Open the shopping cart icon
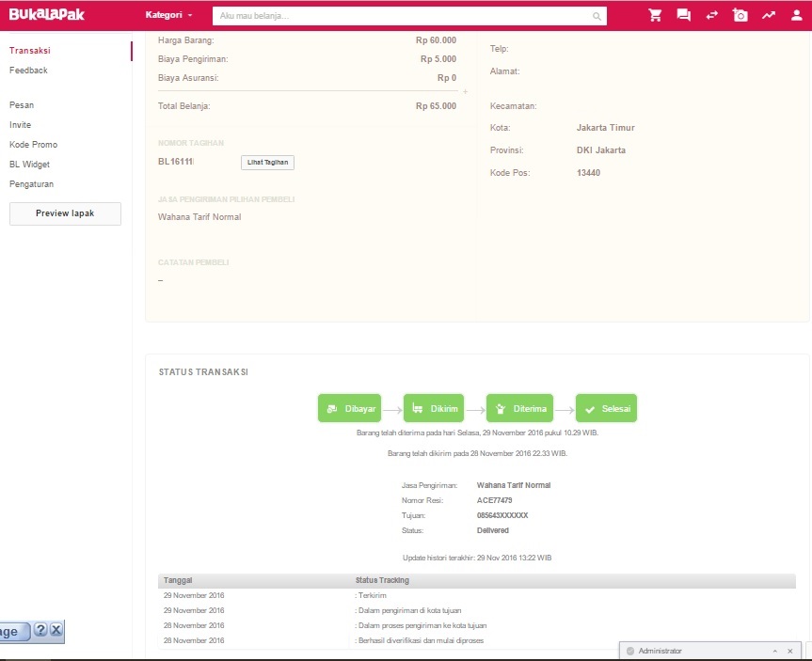Screen dimensions: 812x661 click(656, 16)
